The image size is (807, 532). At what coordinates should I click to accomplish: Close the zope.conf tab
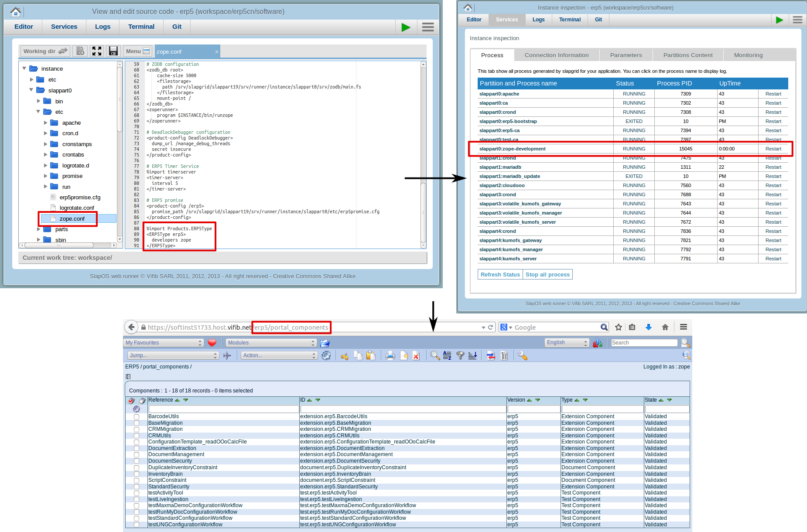(x=216, y=52)
